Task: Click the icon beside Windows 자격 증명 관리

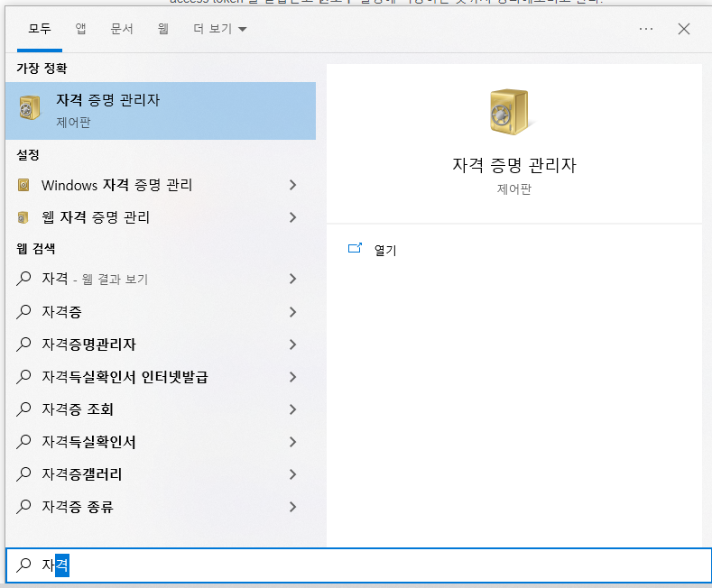Action: pos(23,185)
